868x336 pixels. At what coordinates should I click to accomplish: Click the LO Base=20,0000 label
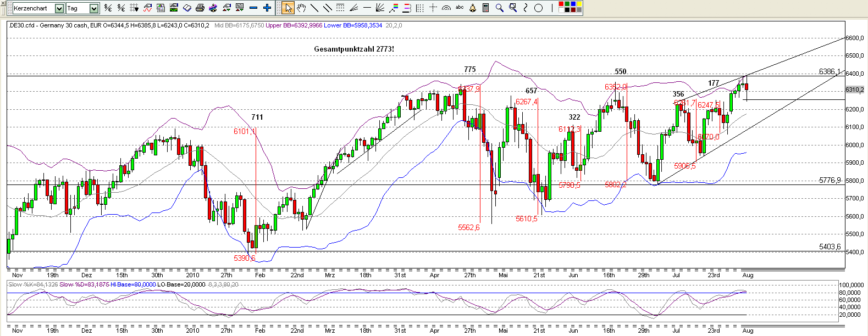(181, 284)
